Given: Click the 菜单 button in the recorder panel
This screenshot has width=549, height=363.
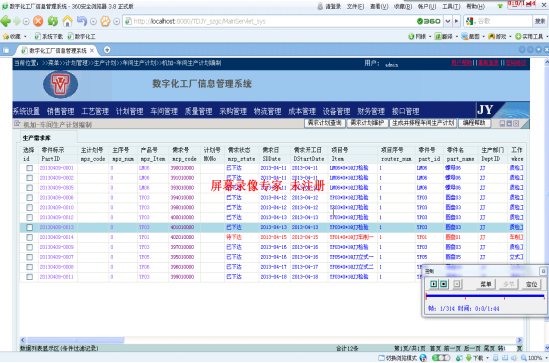Looking at the screenshot, I should tap(486, 284).
